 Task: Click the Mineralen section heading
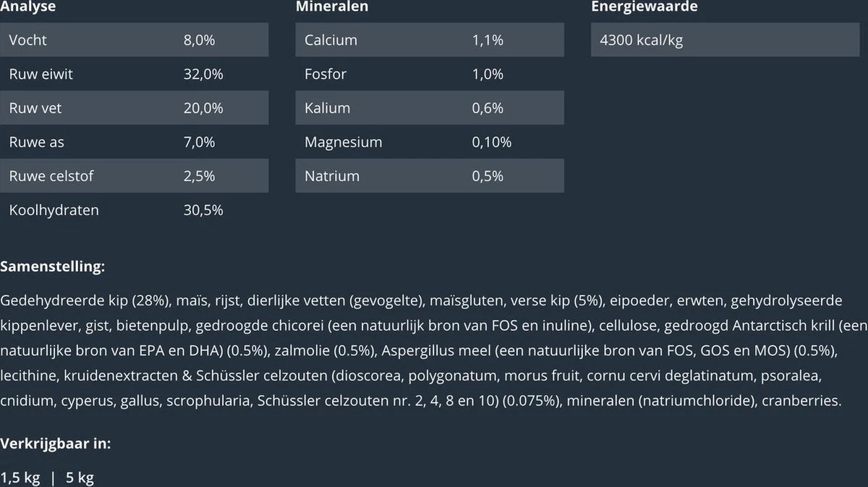332,7
